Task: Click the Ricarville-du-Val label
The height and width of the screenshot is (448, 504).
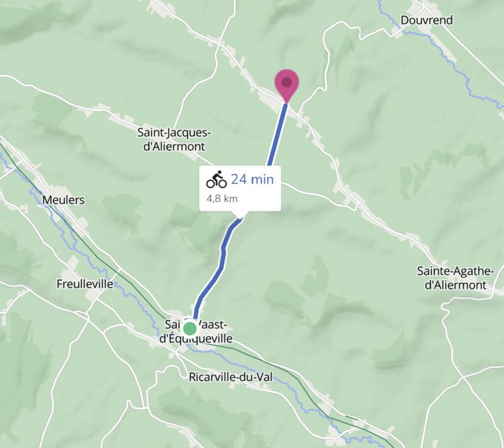Action: (230, 377)
